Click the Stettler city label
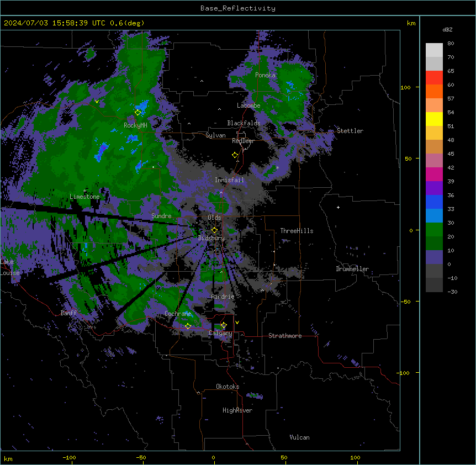Image resolution: width=476 pixels, height=465 pixels. (350, 131)
